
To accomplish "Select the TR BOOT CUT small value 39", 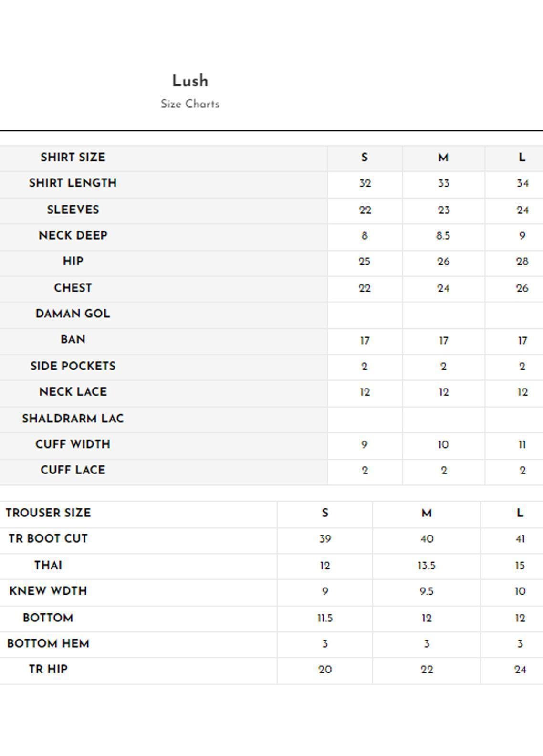I will (324, 539).
